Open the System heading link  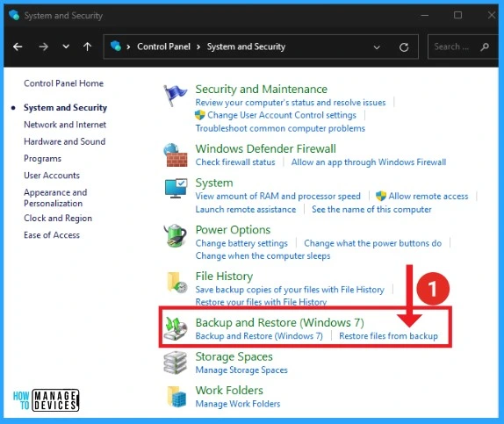click(214, 183)
